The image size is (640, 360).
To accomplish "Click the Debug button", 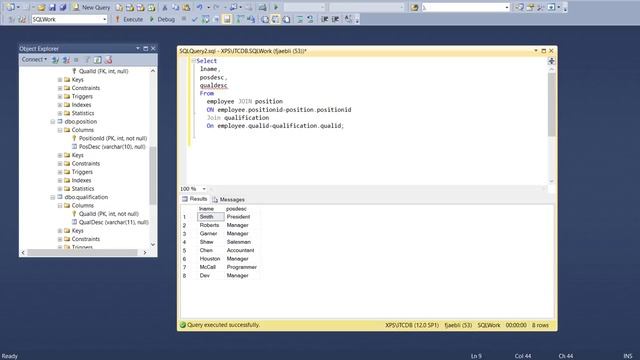I will click(x=162, y=19).
